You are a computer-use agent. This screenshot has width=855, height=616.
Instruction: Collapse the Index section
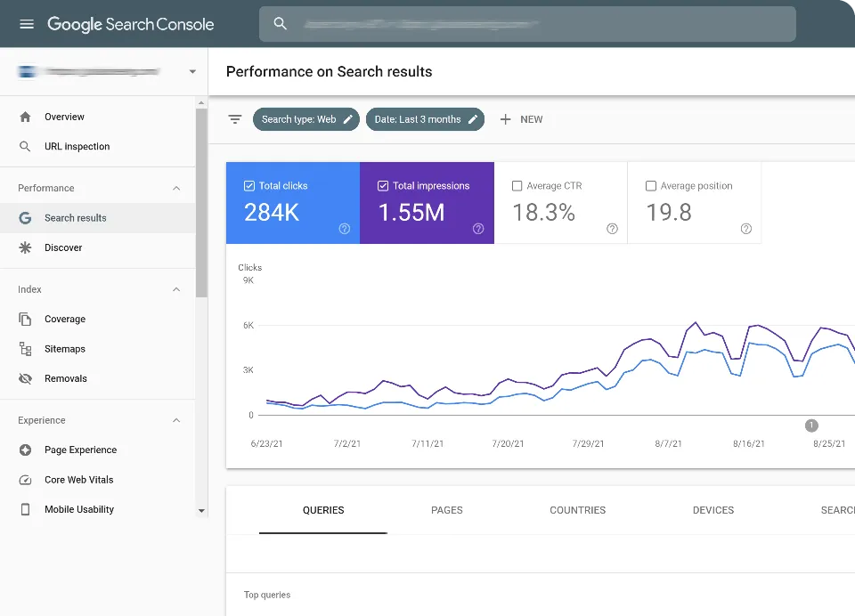(176, 290)
